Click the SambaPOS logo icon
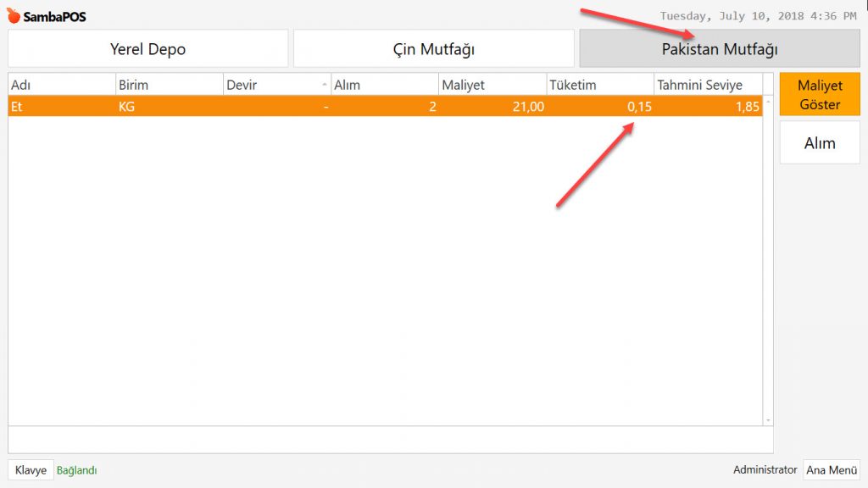Screen dimensions: 868x488 [x=14, y=16]
